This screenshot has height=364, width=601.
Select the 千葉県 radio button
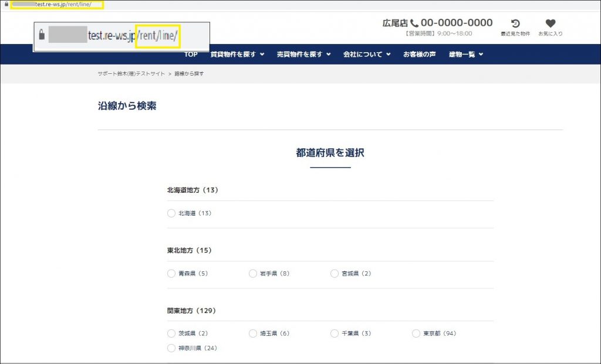tap(335, 334)
